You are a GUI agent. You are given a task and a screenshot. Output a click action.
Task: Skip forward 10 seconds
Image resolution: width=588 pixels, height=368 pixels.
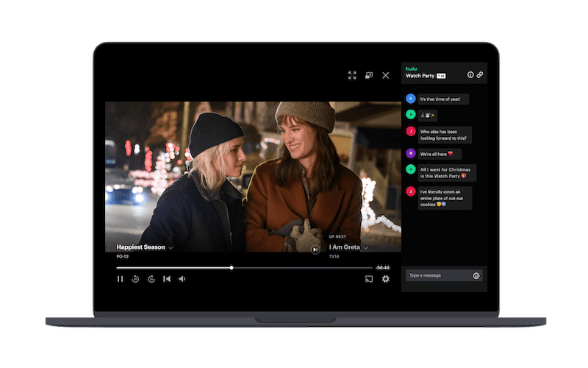pos(151,279)
